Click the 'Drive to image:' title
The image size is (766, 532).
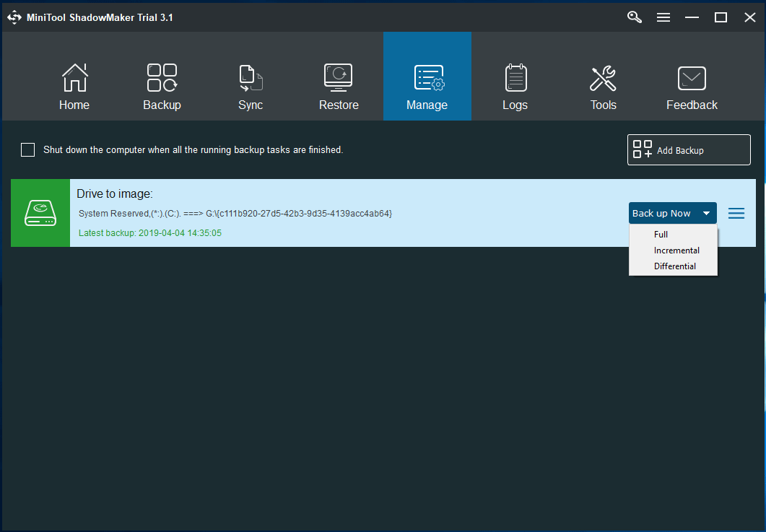[115, 194]
